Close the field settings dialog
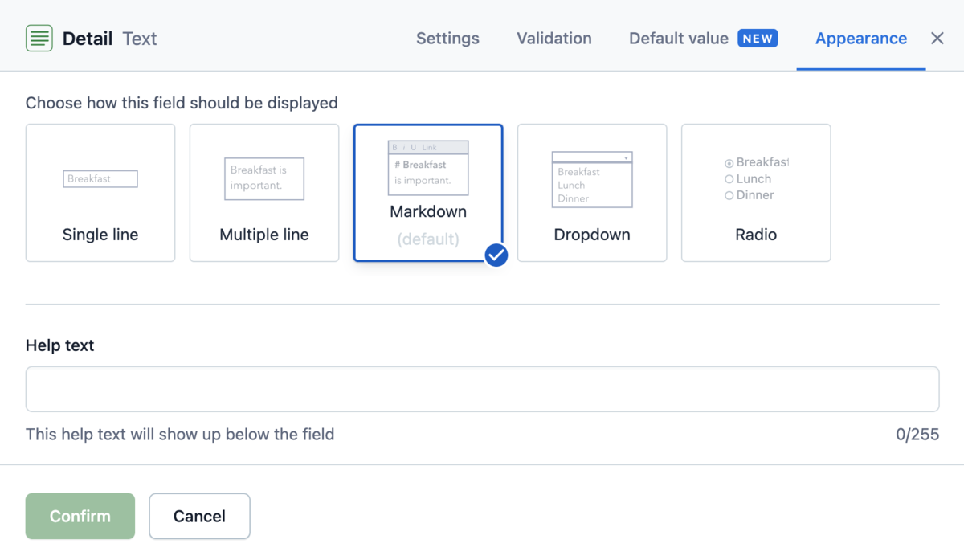 coord(937,39)
